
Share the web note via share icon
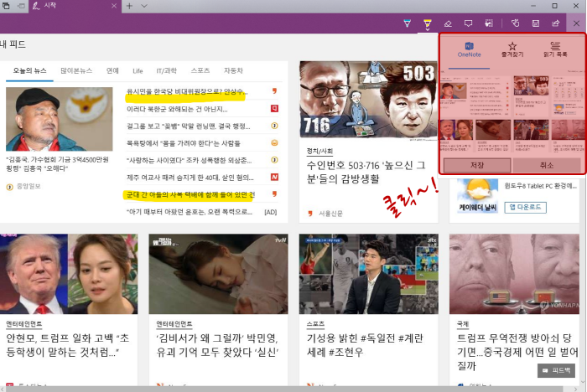(x=556, y=23)
